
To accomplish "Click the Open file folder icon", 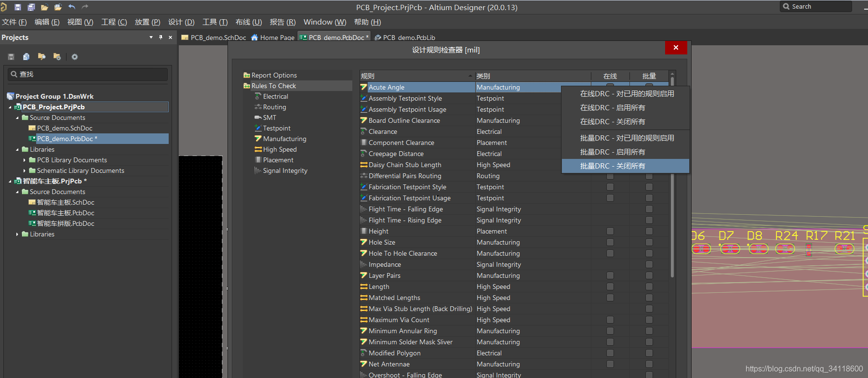I will [44, 7].
